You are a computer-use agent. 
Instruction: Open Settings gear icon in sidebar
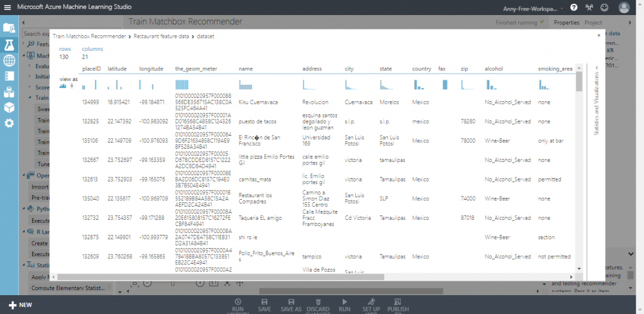pos(9,123)
